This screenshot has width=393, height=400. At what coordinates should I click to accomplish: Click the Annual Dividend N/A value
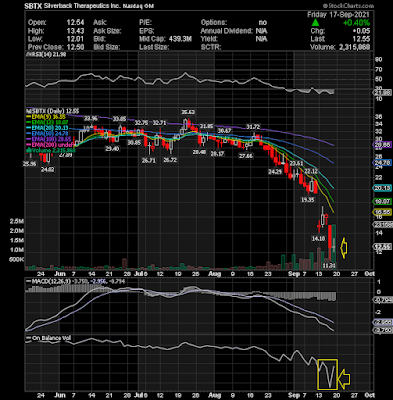point(261,31)
